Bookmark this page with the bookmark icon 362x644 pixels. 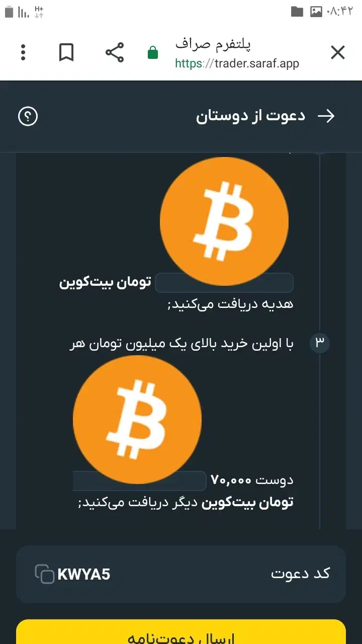(x=66, y=52)
